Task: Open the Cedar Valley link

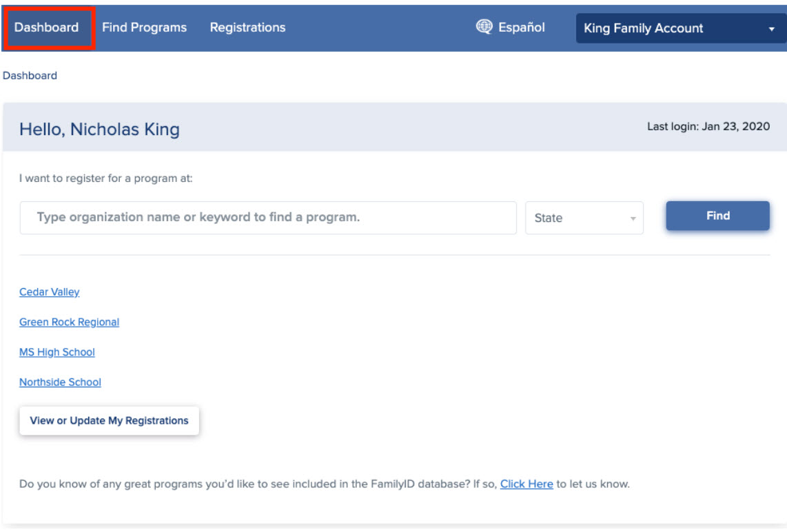Action: [x=49, y=292]
